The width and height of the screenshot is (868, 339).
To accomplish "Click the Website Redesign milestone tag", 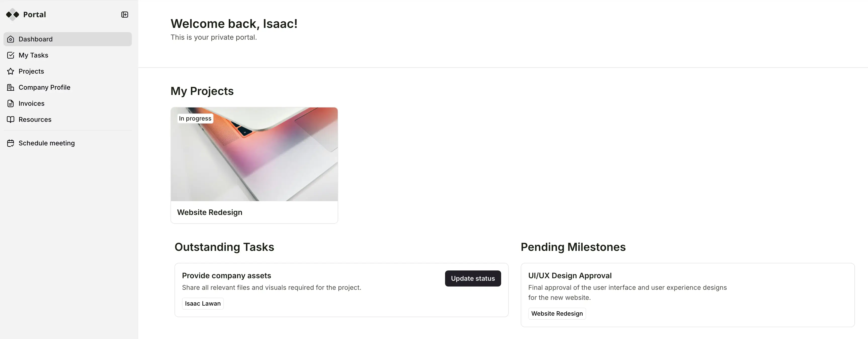I will tap(557, 313).
